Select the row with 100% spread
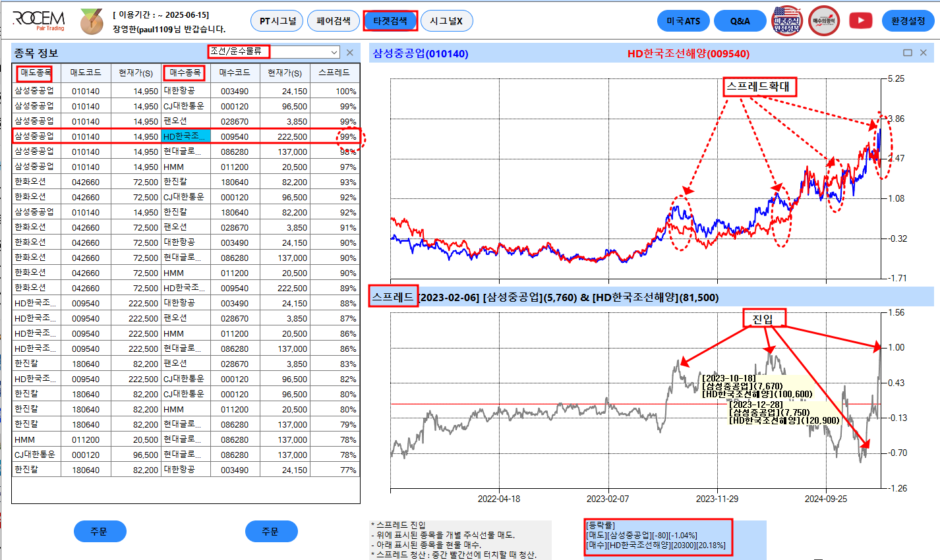 tap(186, 91)
